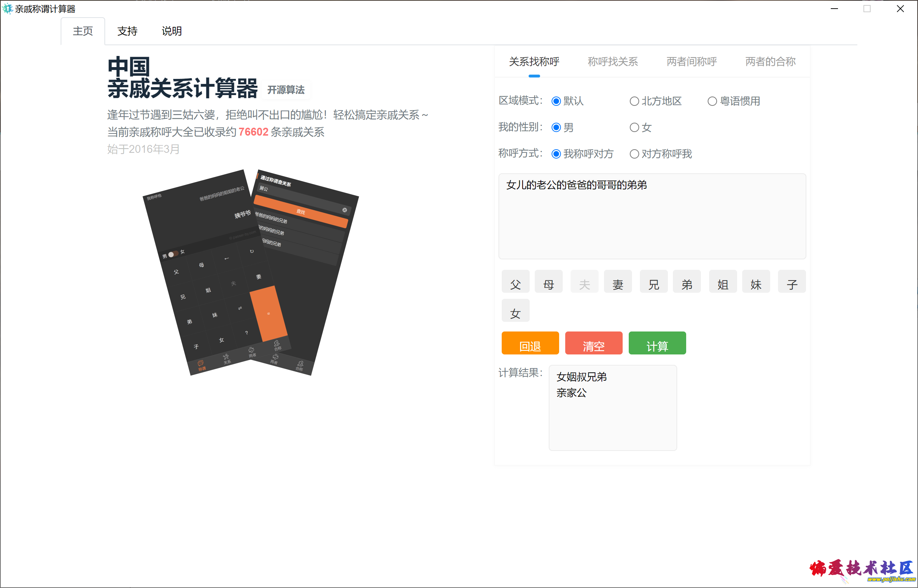Choose 北方地区 region mode
This screenshot has height=588, width=918.
(x=634, y=101)
